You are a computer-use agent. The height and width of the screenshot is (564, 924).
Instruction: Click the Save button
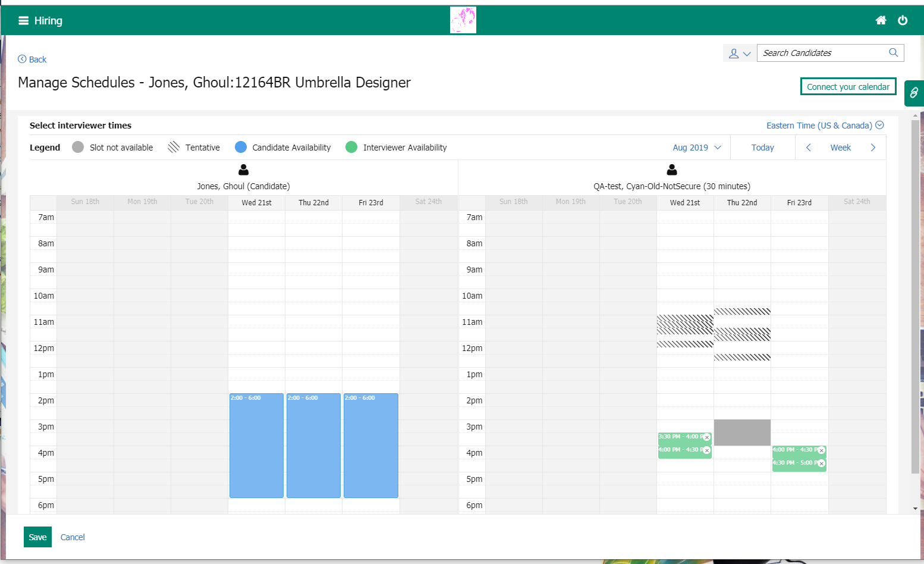point(37,537)
